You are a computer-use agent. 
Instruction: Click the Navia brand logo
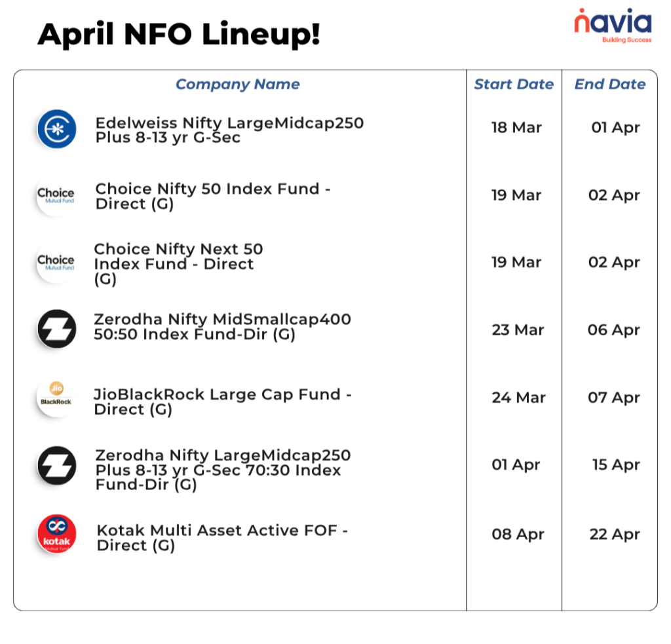613,26
